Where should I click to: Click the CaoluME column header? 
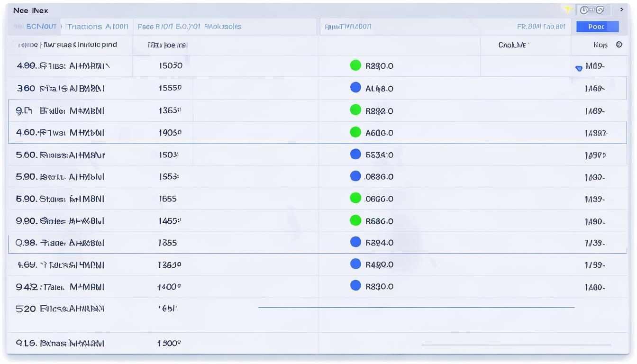coord(513,45)
